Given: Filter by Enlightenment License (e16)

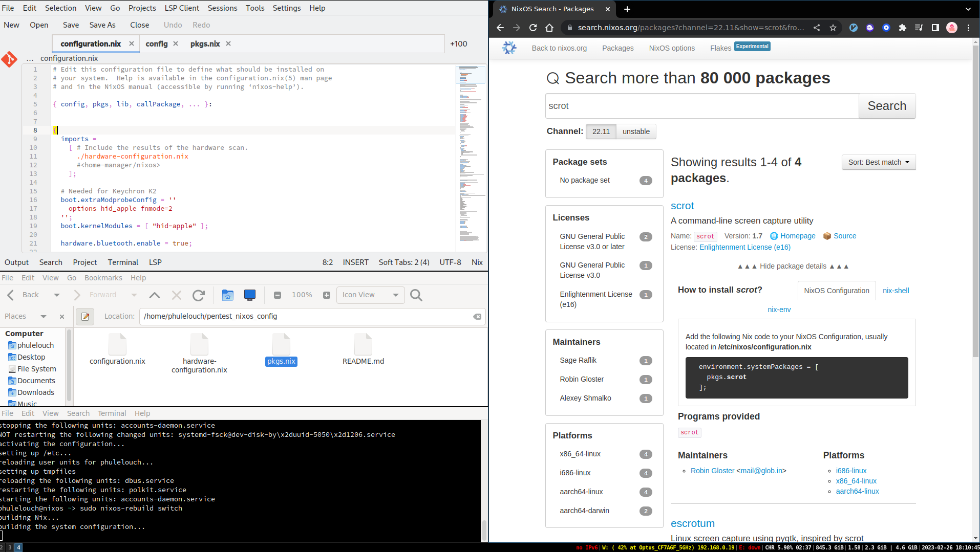Looking at the screenshot, I should [x=605, y=299].
